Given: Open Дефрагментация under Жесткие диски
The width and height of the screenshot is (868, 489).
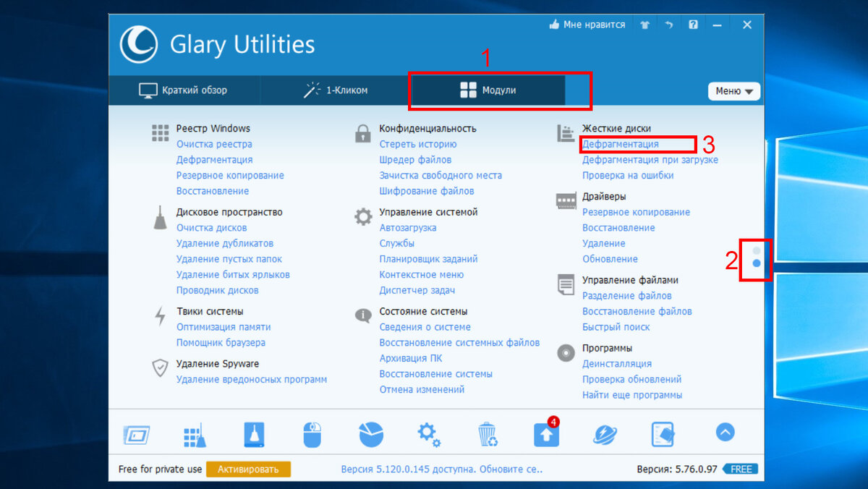Looking at the screenshot, I should pyautogui.click(x=621, y=144).
